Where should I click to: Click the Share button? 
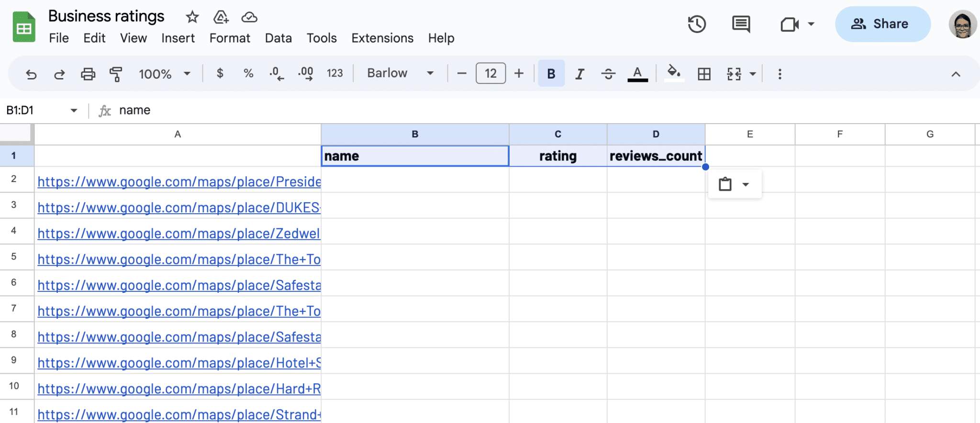click(x=883, y=24)
